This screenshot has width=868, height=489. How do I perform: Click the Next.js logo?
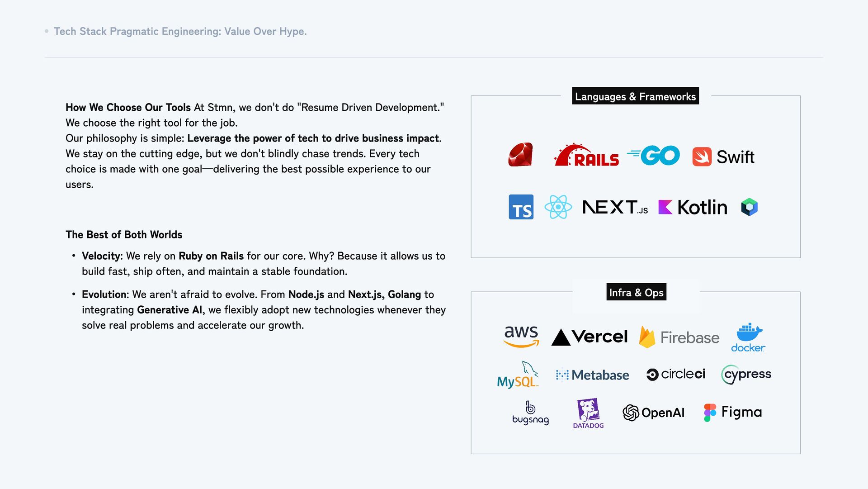(615, 207)
